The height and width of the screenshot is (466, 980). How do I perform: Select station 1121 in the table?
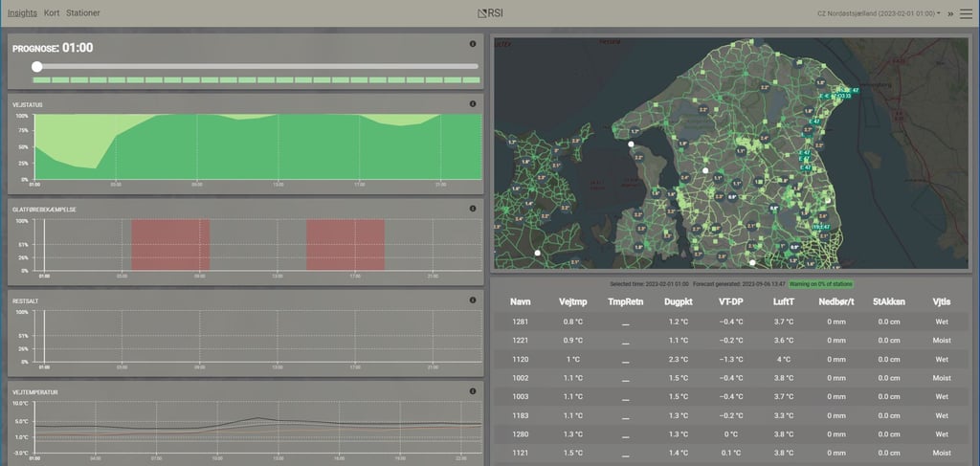520,453
